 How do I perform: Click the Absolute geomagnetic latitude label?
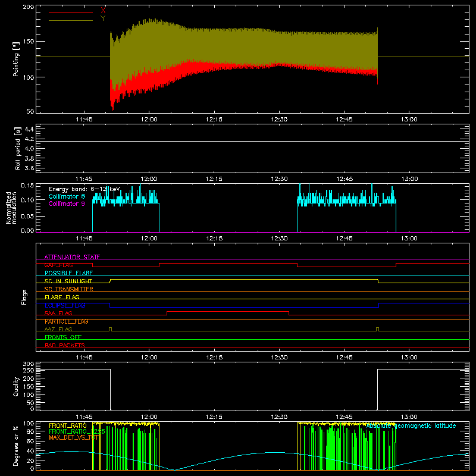pos(411,426)
